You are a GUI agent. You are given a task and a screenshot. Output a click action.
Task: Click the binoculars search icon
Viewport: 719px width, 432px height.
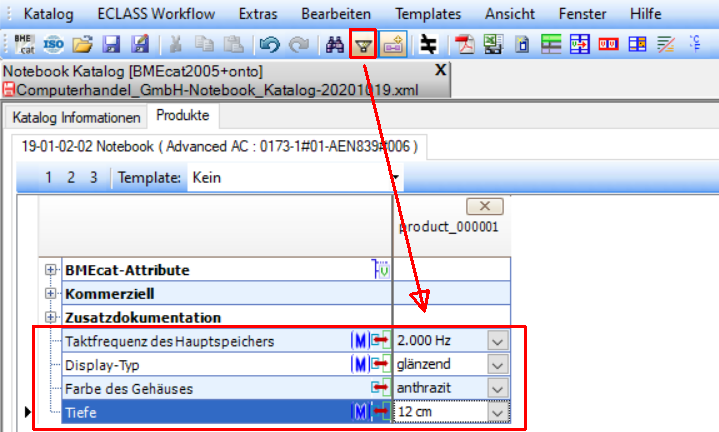coord(335,45)
